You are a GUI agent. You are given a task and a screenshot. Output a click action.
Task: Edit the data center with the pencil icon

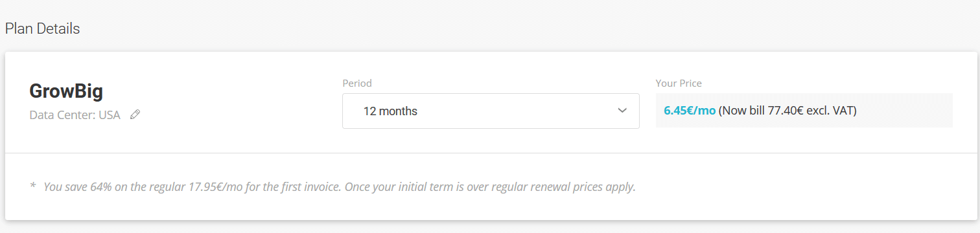[135, 115]
